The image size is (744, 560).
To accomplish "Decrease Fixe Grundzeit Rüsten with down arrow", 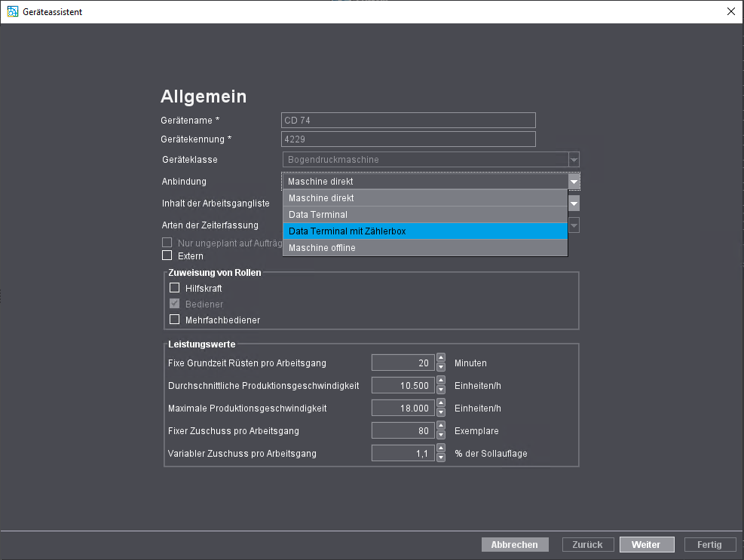I will click(x=441, y=367).
